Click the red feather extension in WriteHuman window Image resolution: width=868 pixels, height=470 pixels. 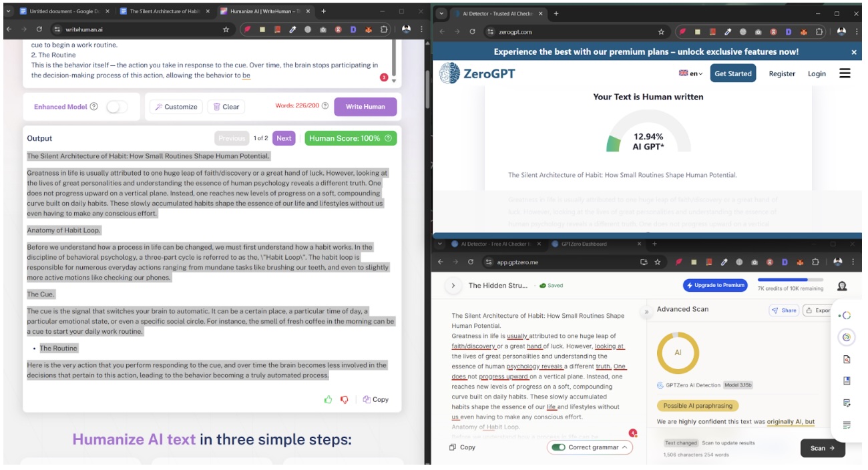(x=247, y=29)
